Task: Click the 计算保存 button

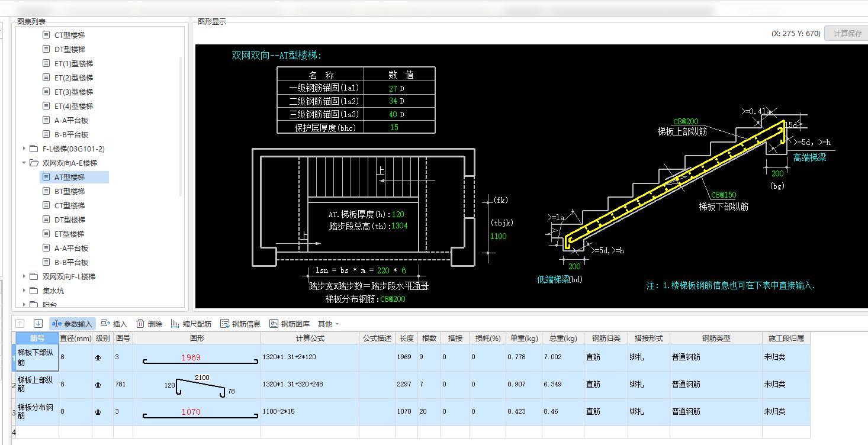Action: [847, 33]
